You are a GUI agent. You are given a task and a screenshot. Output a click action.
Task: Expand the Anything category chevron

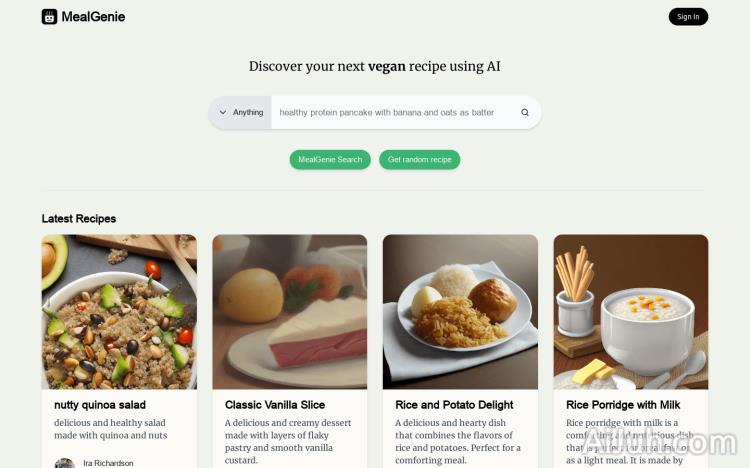223,112
